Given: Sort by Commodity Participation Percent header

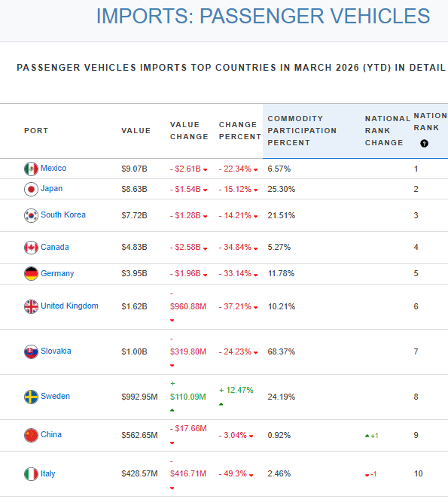Looking at the screenshot, I should [x=302, y=131].
